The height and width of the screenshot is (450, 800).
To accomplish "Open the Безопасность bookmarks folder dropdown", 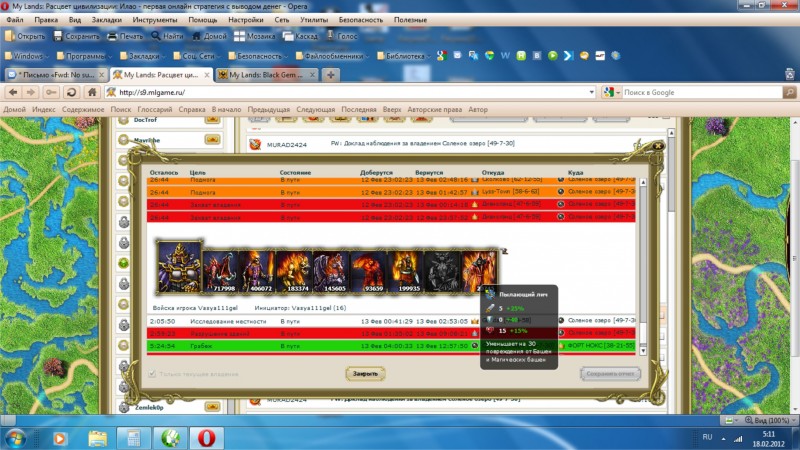I will coord(258,56).
